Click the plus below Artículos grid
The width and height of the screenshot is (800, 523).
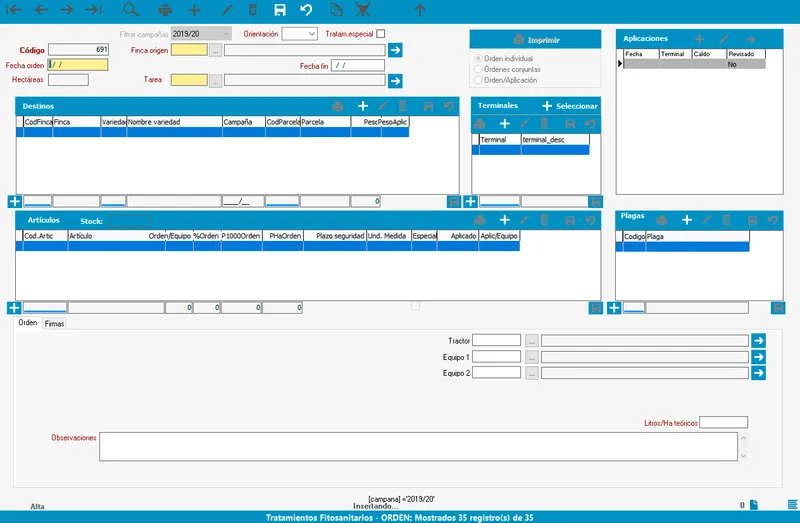tap(14, 308)
